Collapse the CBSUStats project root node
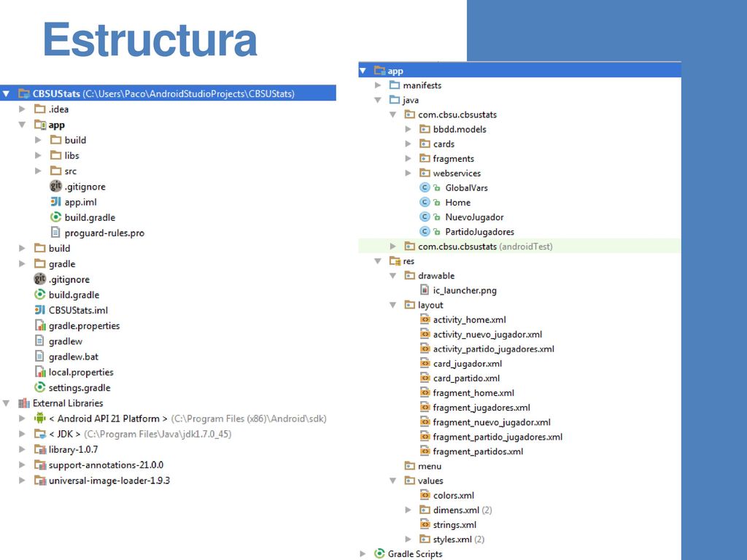747x560 pixels. (x=6, y=94)
